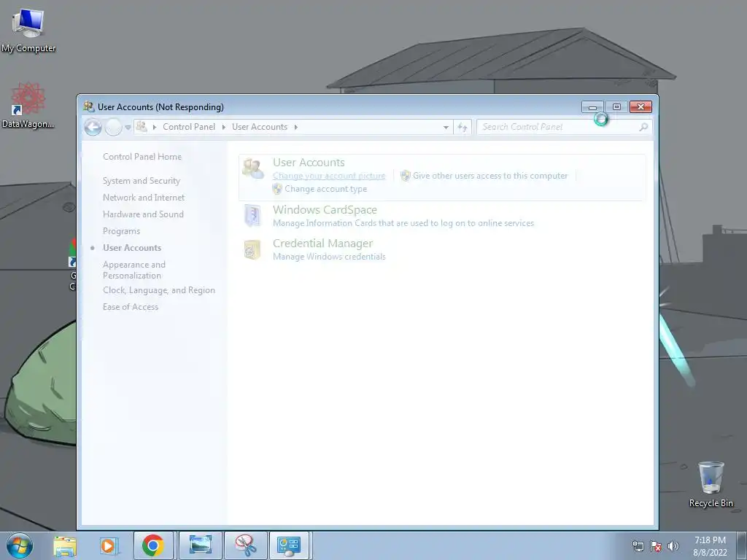
Task: Click the Start button orb
Action: point(20,545)
